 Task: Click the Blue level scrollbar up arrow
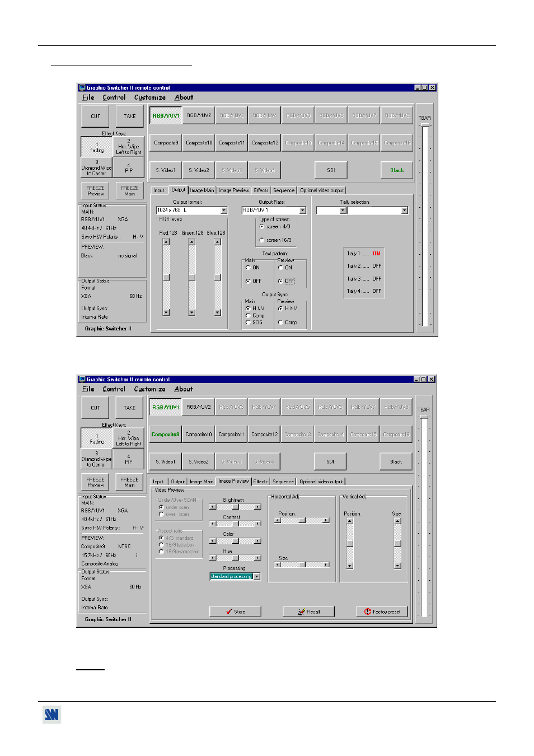pos(218,242)
